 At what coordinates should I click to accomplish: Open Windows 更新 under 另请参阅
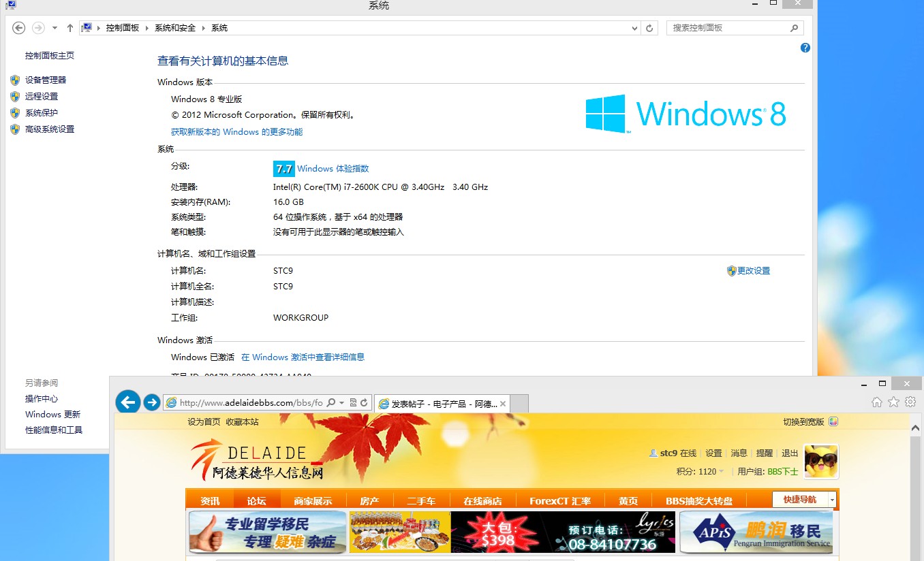[x=52, y=415]
